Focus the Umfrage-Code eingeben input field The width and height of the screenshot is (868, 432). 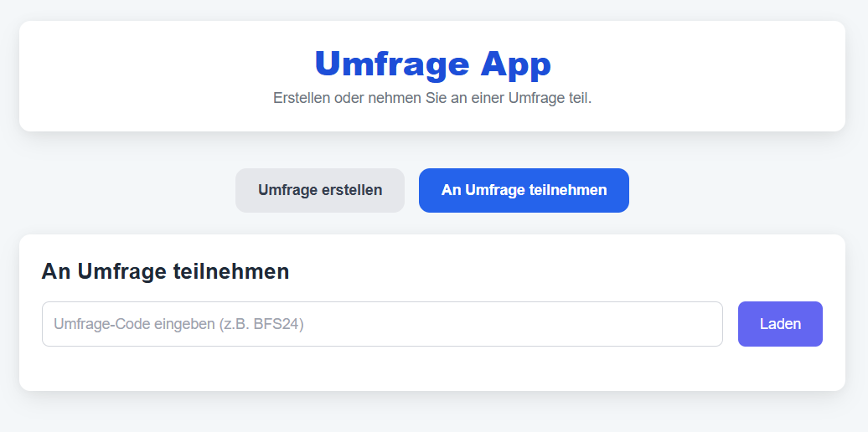pyautogui.click(x=382, y=324)
